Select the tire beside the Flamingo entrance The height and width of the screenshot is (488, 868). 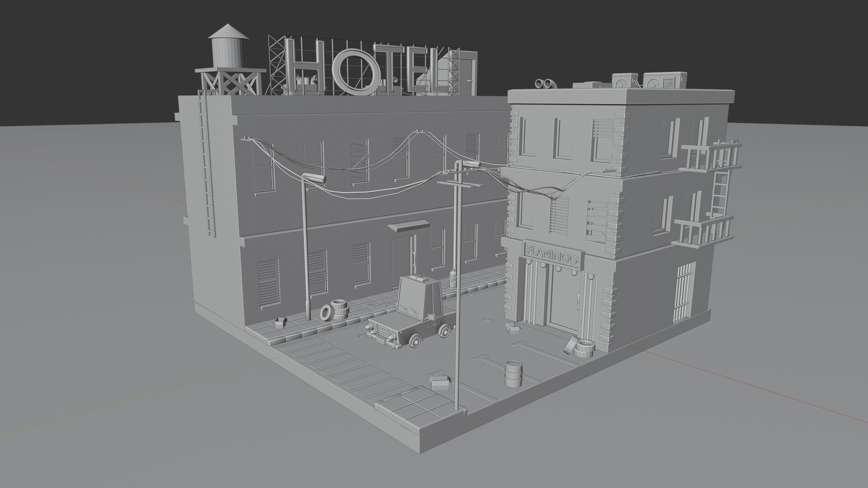point(585,349)
